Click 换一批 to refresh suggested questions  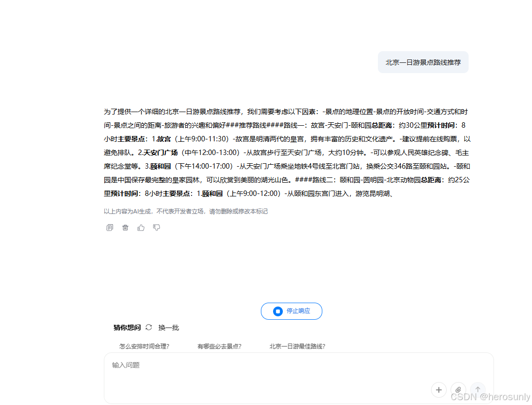[168, 327]
